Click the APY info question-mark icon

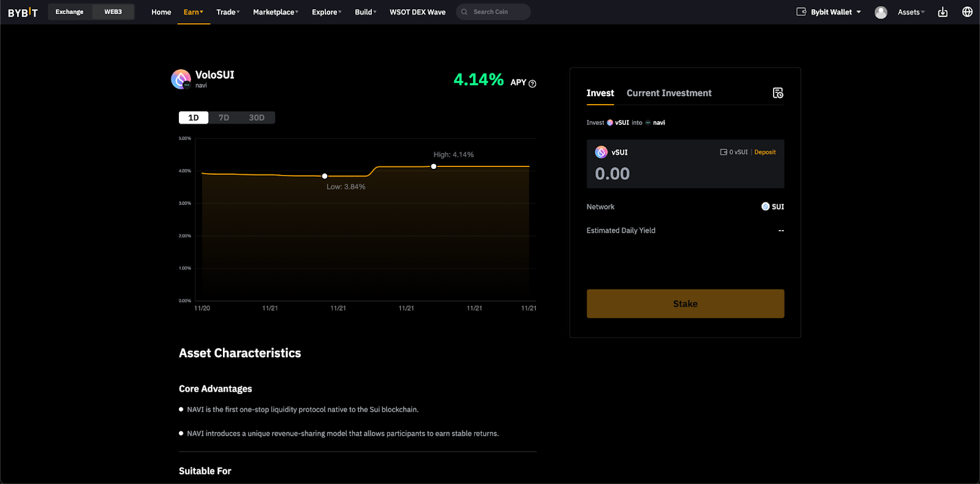point(532,84)
